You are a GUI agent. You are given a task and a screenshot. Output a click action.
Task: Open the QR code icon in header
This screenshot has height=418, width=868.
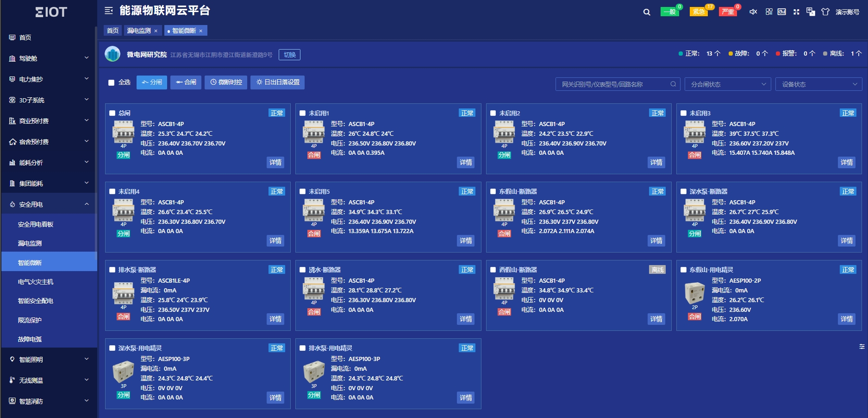point(769,12)
